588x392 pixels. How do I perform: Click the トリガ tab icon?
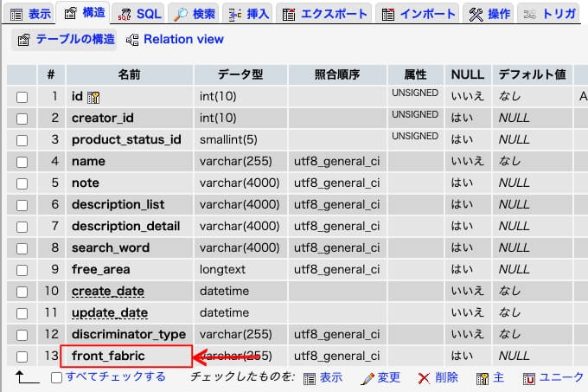pos(530,15)
